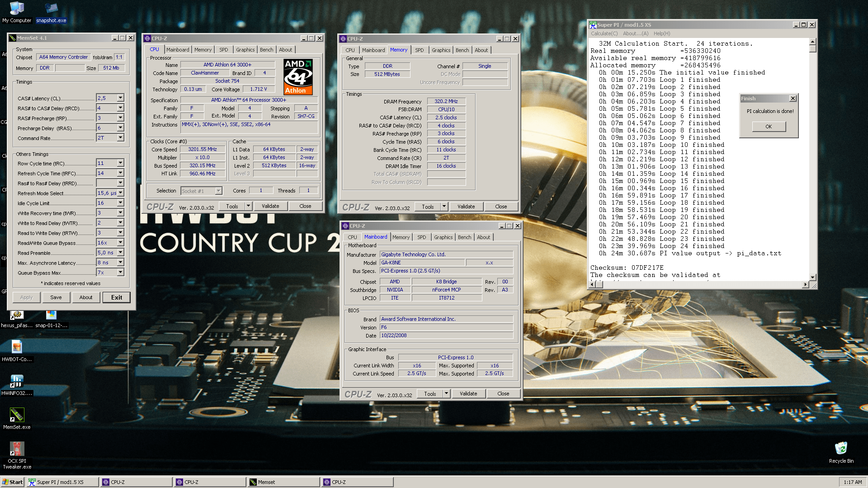Click the horizontal scrollbar right arrow in Super PI
Image resolution: width=868 pixels, height=488 pixels.
pyautogui.click(x=805, y=284)
